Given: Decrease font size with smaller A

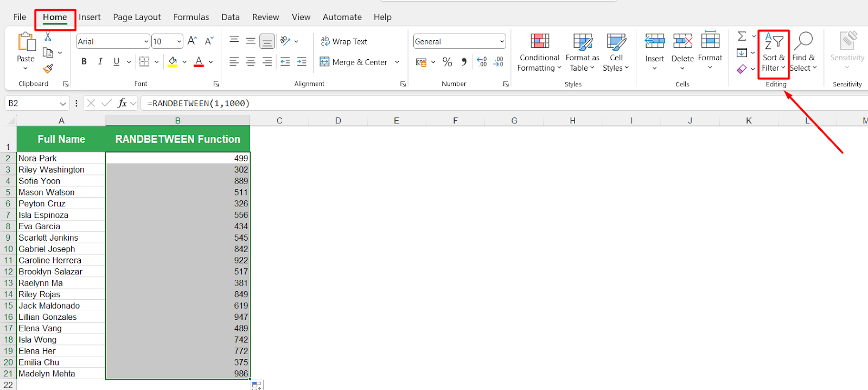Looking at the screenshot, I should pyautogui.click(x=209, y=41).
